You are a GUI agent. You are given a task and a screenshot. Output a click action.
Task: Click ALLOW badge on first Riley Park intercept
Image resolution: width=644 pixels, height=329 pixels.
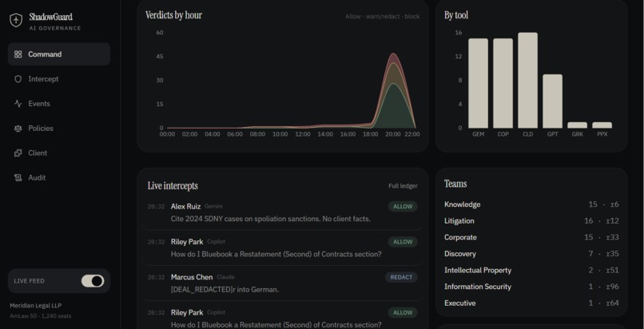403,242
